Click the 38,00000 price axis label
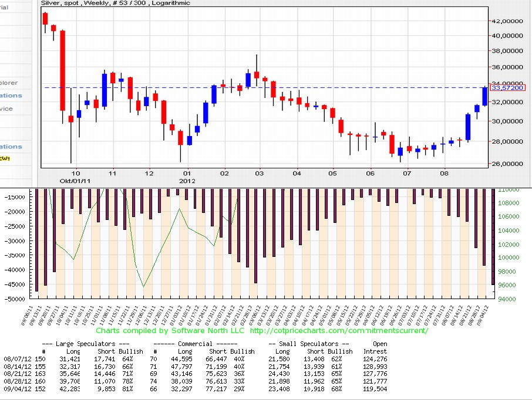Viewport: 532px width, 400px height. [x=507, y=51]
